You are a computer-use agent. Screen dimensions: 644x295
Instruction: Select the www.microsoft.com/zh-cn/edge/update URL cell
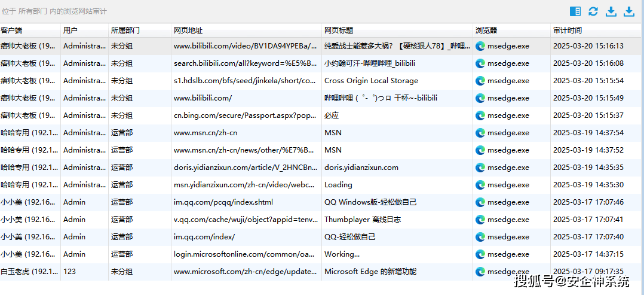[x=246, y=272]
